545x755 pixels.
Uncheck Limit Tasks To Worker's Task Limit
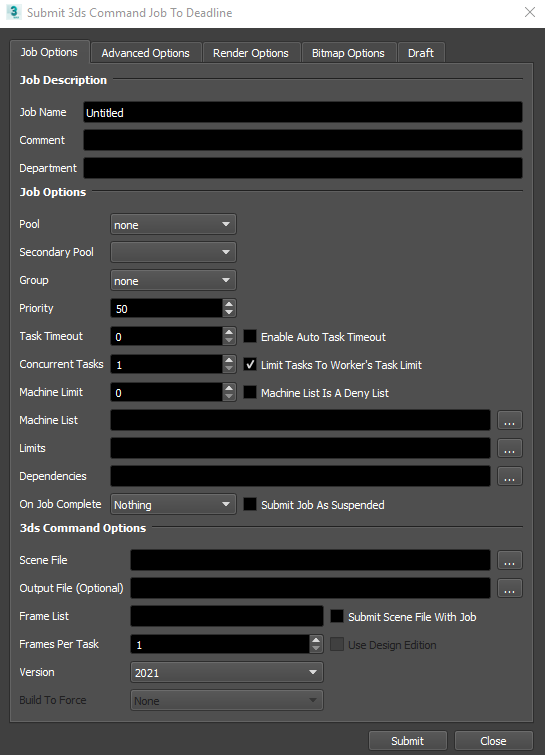pyautogui.click(x=250, y=364)
